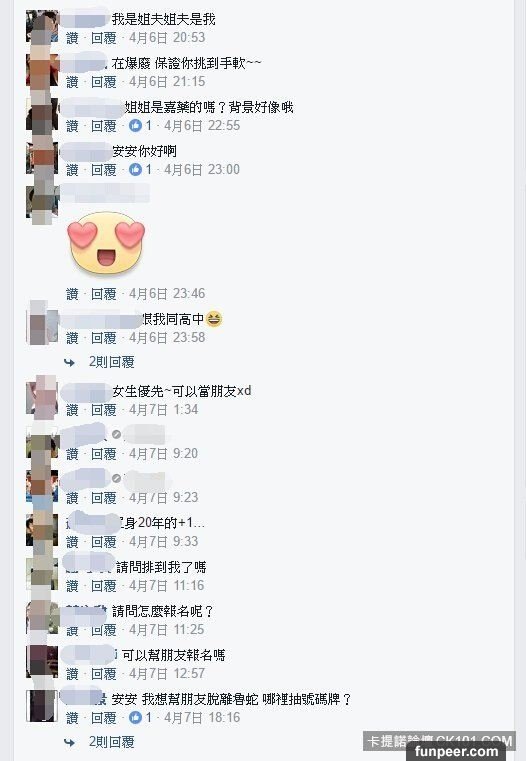This screenshot has height=761, width=526.
Task: Click the small circle badge on the 9:20 comment
Action: point(116,434)
